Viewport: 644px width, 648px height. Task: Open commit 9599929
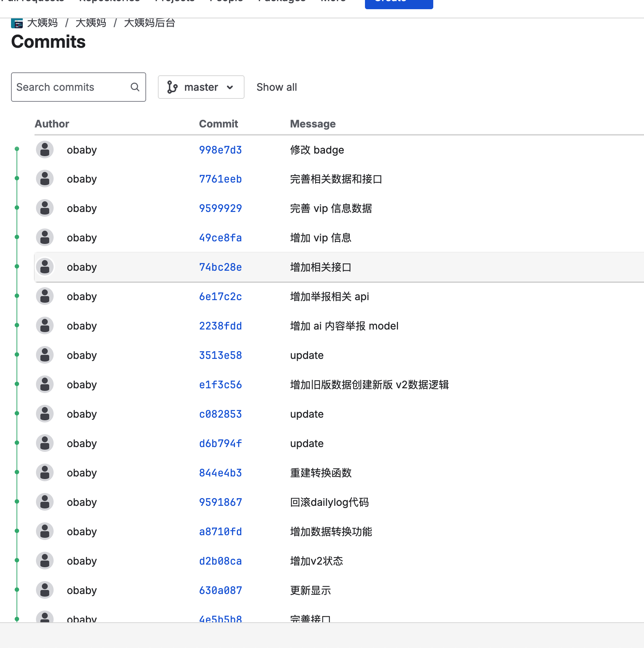(220, 208)
